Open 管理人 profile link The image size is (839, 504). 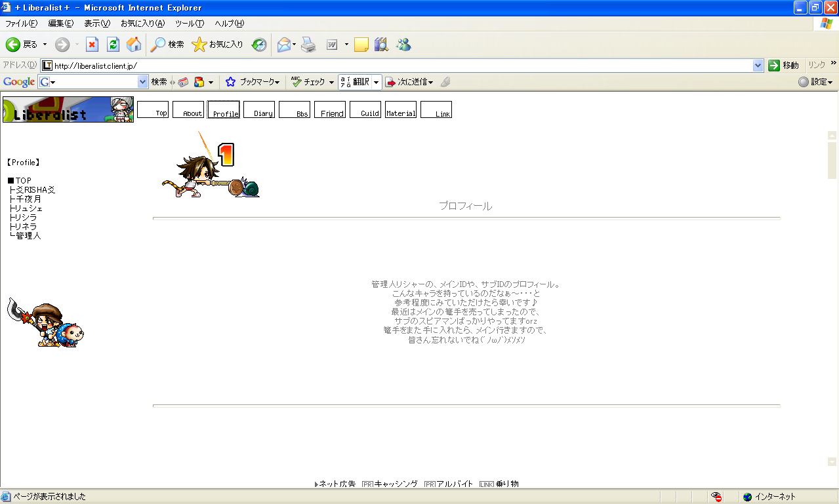pyautogui.click(x=28, y=235)
